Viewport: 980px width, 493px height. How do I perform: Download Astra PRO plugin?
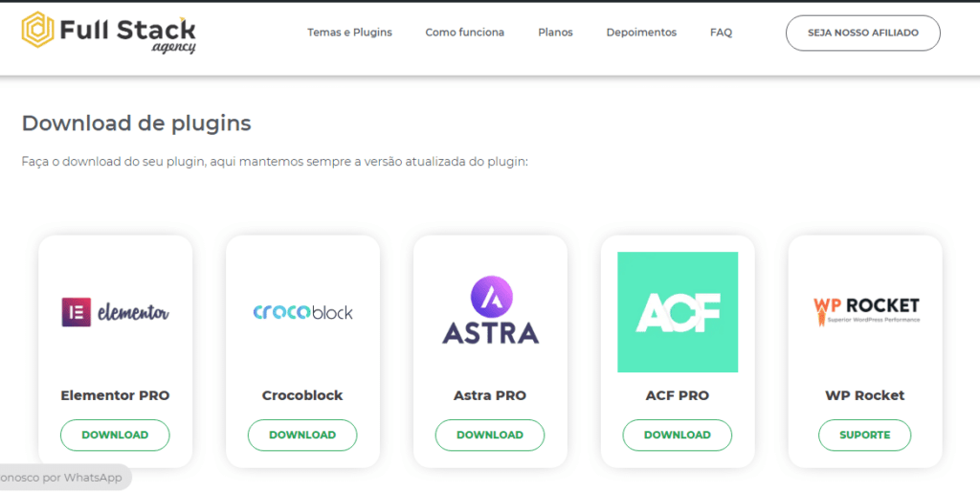tap(490, 435)
